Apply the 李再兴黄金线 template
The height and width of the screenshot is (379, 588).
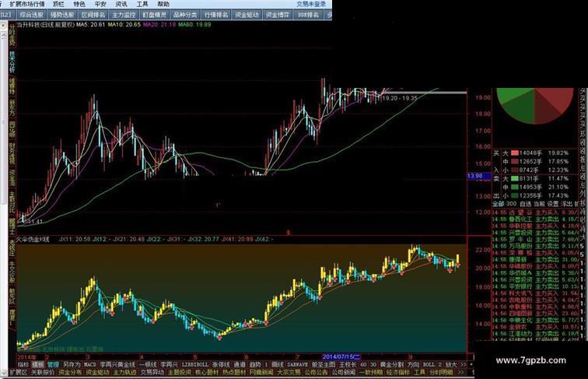click(x=117, y=364)
